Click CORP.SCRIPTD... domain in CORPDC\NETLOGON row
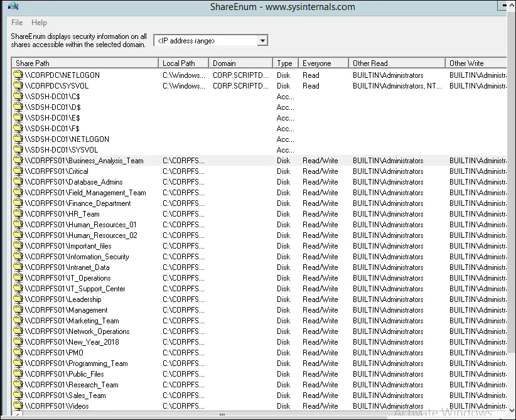Screen dimensions: 516x420 (240, 75)
